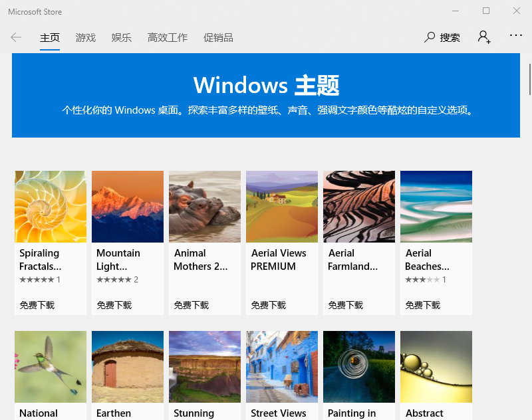Click the Abstract bubbles theme thumbnail
The height and width of the screenshot is (420, 532).
coord(436,366)
